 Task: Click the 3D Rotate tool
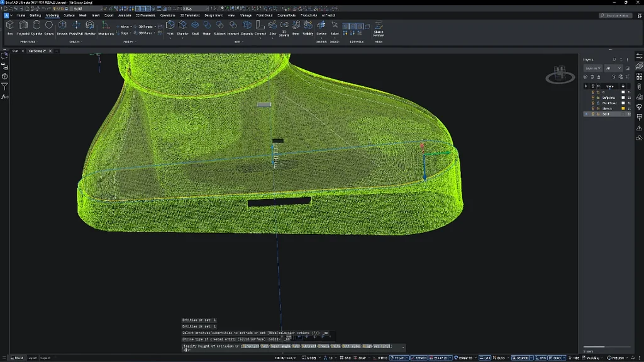[x=143, y=26]
